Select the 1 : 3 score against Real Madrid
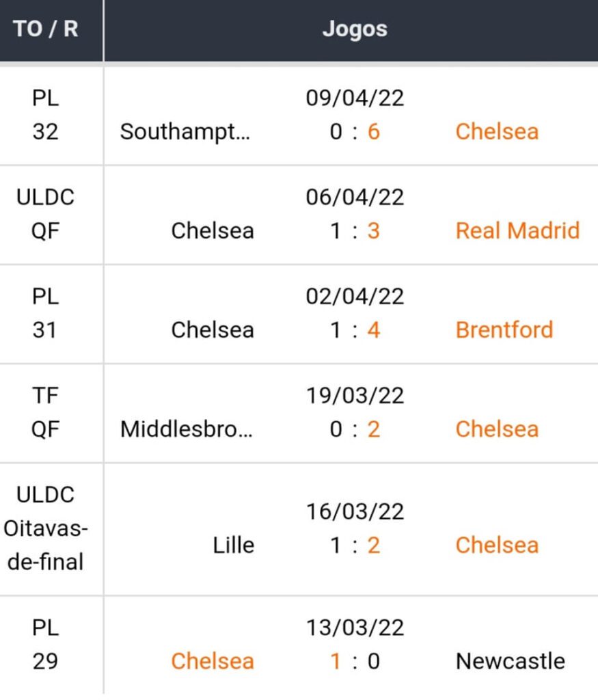The image size is (598, 700). [x=355, y=230]
